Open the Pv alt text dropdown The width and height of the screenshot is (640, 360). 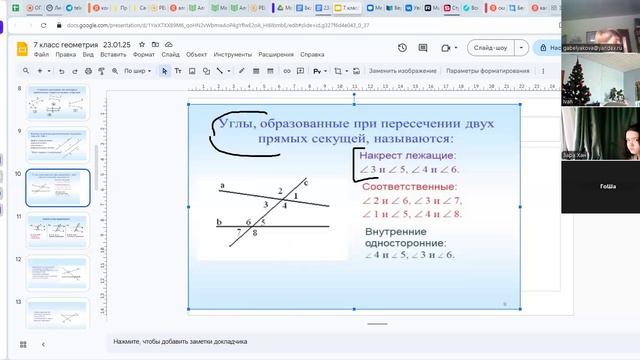pos(320,71)
